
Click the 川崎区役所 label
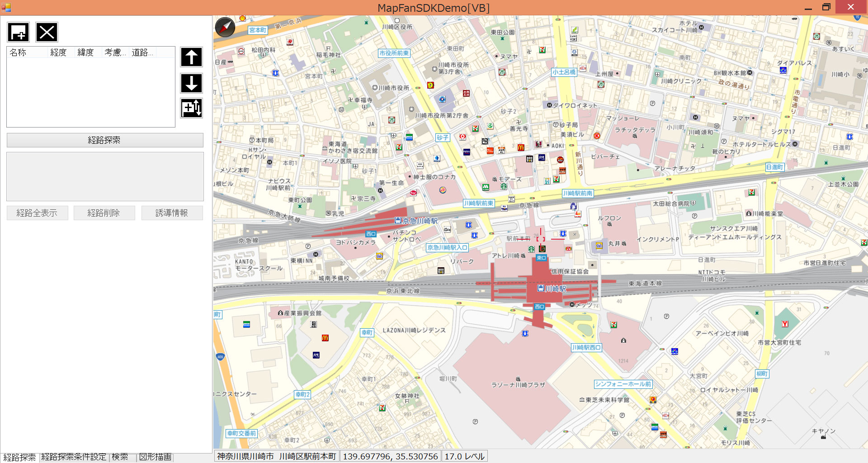397,27
